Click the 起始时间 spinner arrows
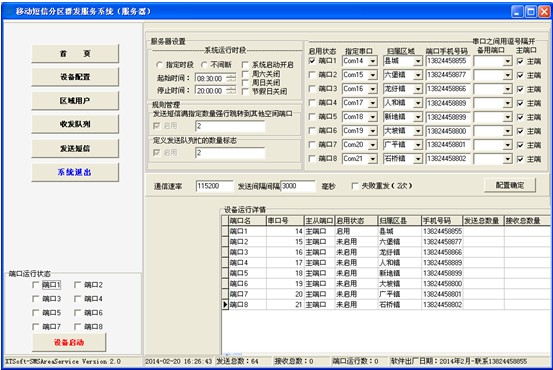The image size is (553, 370). pos(231,78)
